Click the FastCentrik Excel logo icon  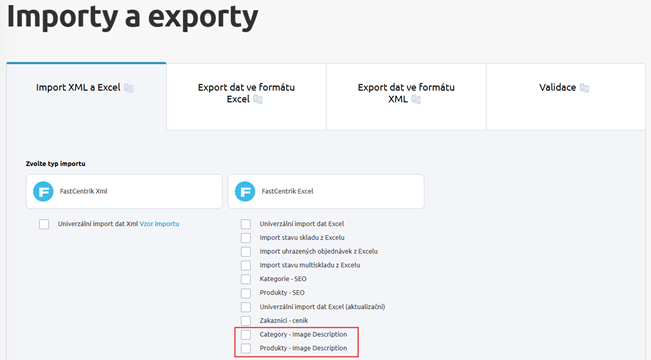coord(245,191)
